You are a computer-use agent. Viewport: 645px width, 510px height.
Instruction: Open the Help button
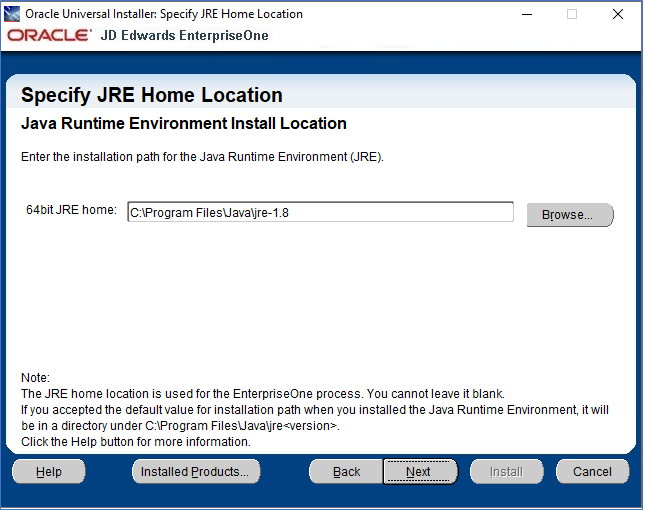(49, 471)
